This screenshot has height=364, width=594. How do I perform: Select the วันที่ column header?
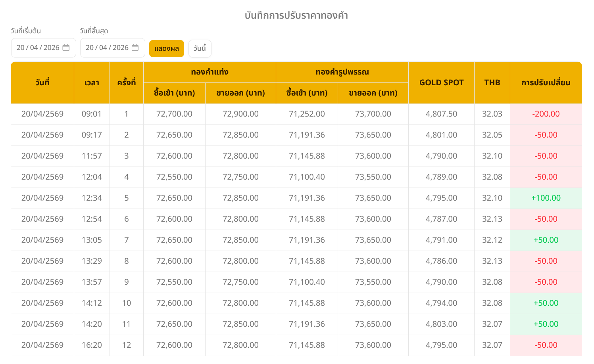42,82
